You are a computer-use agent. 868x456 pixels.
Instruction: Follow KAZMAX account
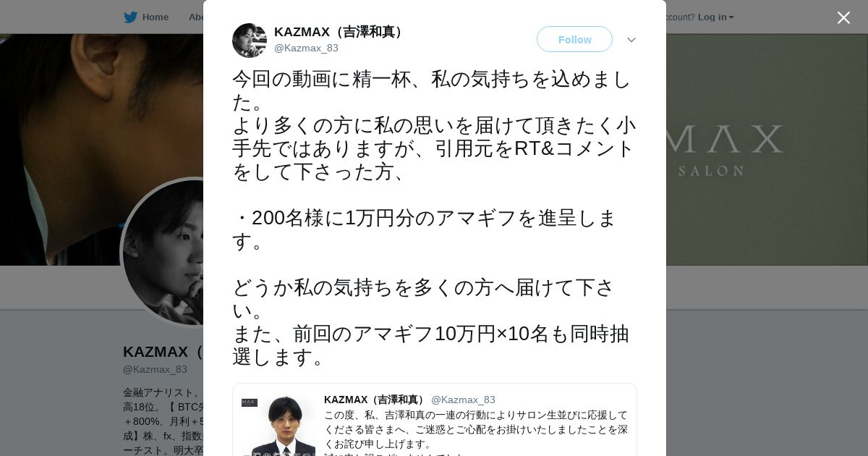click(574, 39)
